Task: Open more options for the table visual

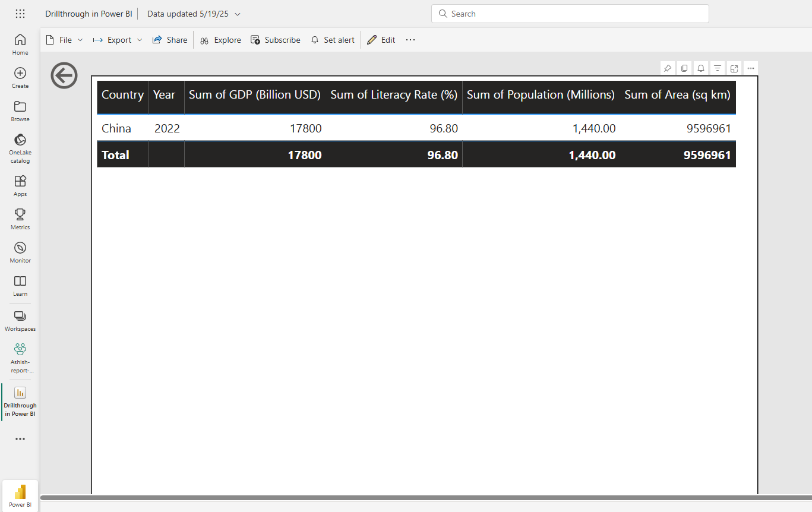Action: [750, 68]
